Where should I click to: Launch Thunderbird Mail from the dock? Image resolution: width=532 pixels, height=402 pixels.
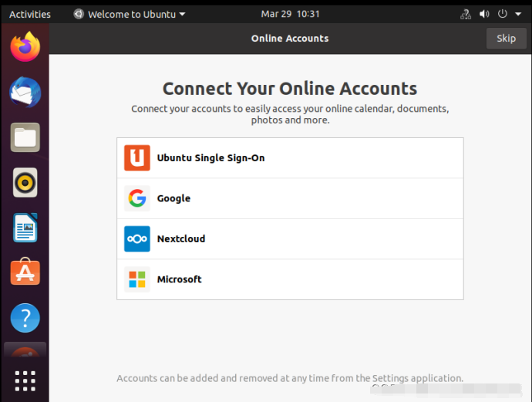(25, 93)
